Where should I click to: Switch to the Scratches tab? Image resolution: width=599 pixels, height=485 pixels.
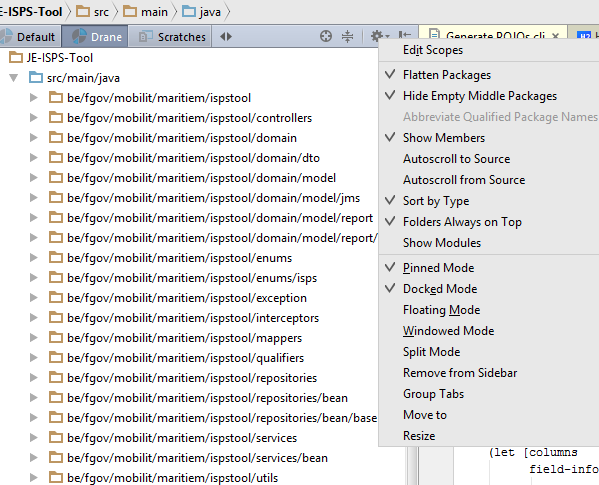tap(170, 37)
